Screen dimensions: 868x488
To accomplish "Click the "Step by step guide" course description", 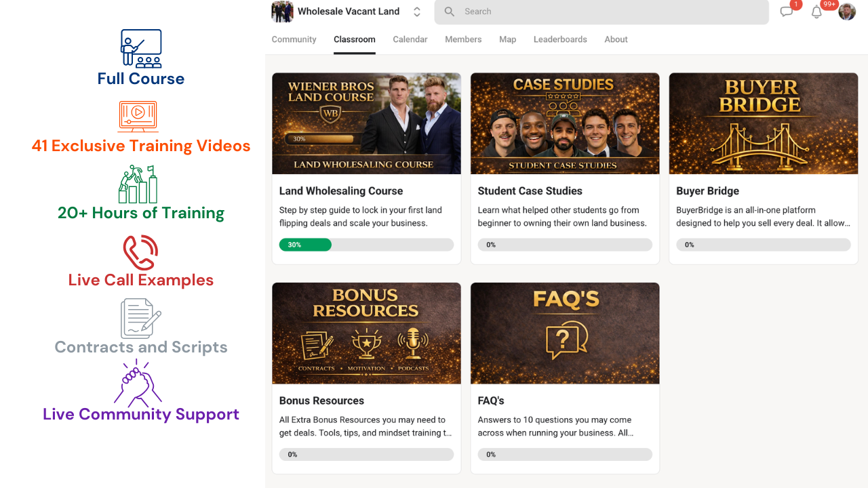I will (x=361, y=217).
